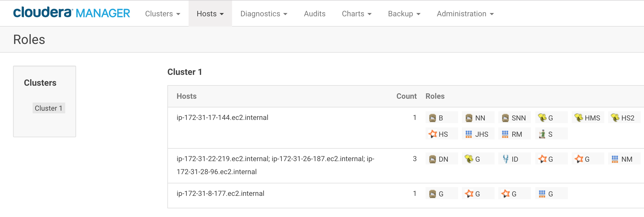The width and height of the screenshot is (644, 217).
Task: Click the Hive Metastore (HMS) role icon
Action: (x=587, y=117)
